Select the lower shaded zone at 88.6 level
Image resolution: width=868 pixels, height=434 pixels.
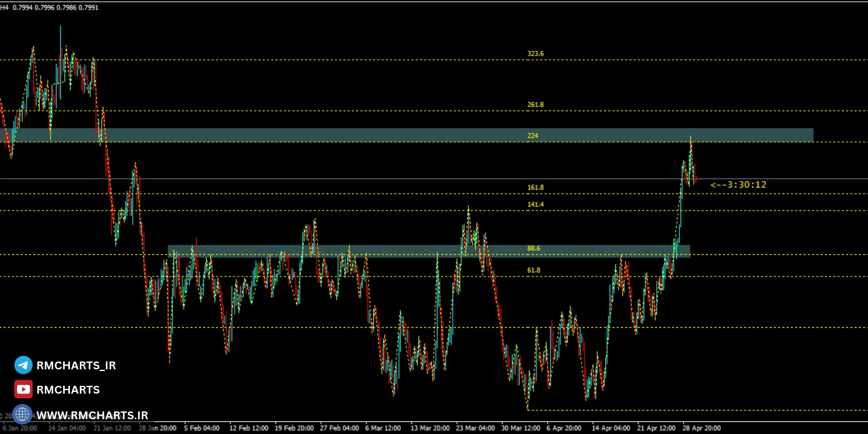(429, 251)
